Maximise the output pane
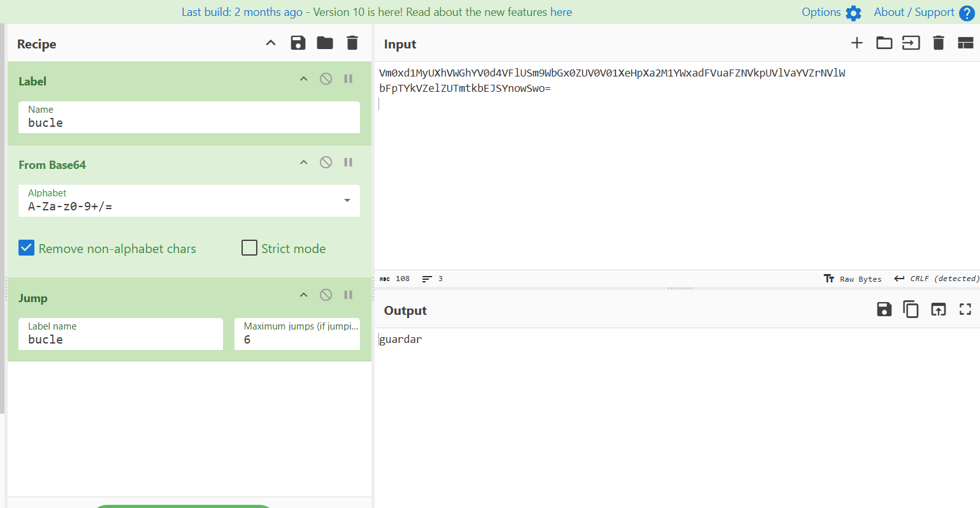Viewport: 980px width, 508px height. (x=965, y=310)
